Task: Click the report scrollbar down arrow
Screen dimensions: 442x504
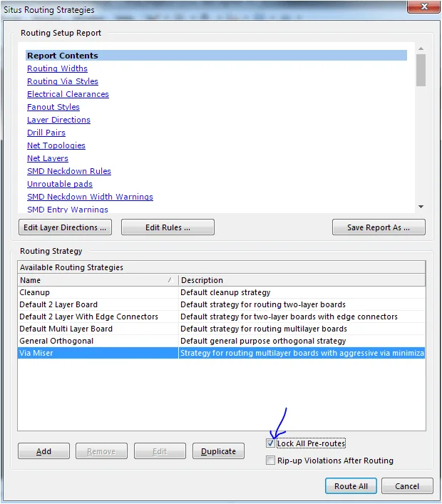Action: 421,207
